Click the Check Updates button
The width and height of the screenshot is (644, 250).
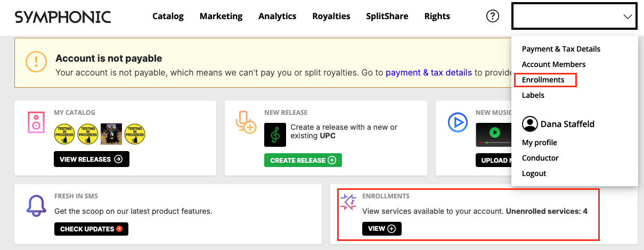(91, 229)
